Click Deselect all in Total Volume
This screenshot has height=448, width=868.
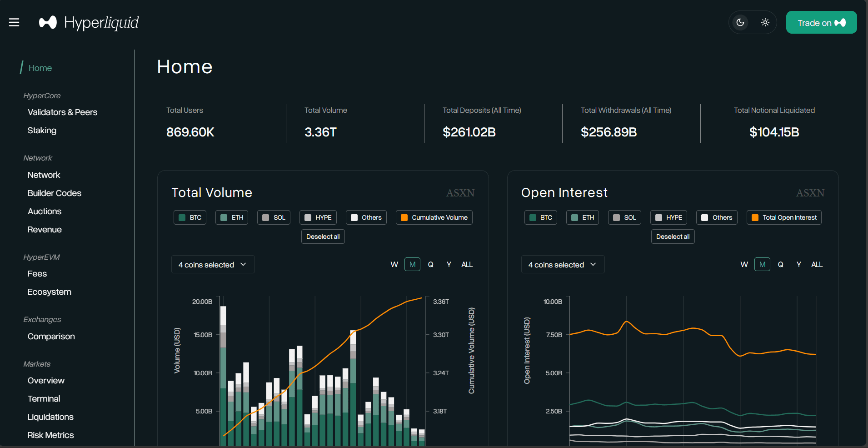323,237
